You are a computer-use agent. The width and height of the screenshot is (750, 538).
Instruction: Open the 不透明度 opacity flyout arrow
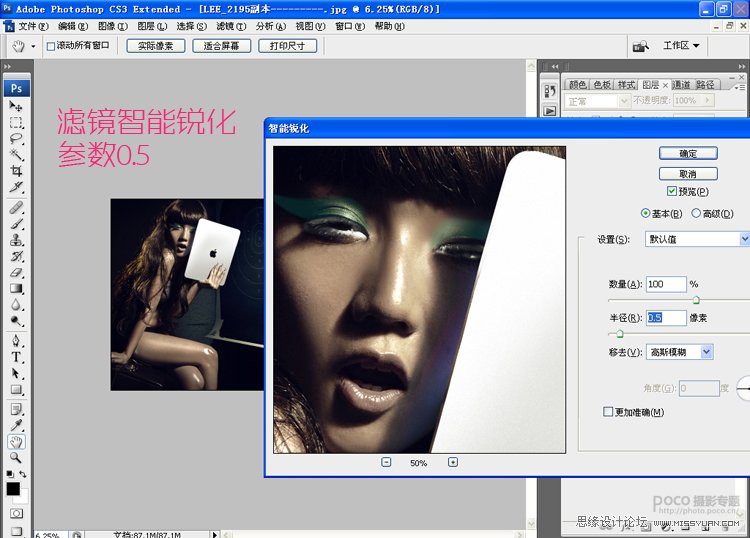tap(706, 100)
